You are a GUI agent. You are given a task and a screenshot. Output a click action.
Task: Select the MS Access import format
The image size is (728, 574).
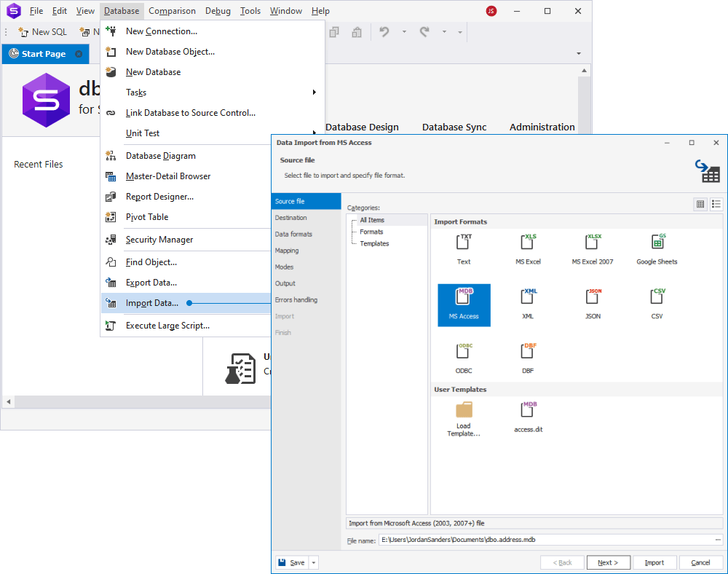pyautogui.click(x=464, y=305)
